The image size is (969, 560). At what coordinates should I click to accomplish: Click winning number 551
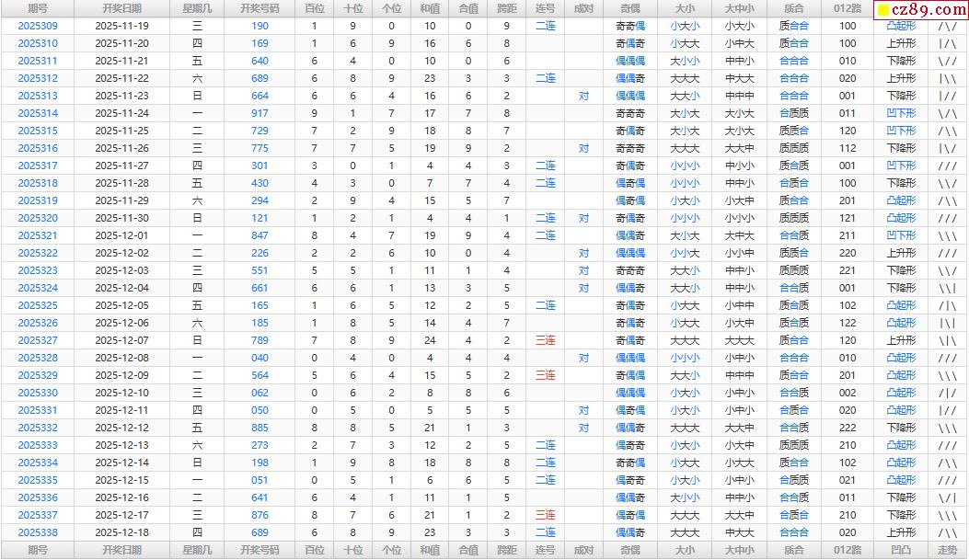coord(260,270)
